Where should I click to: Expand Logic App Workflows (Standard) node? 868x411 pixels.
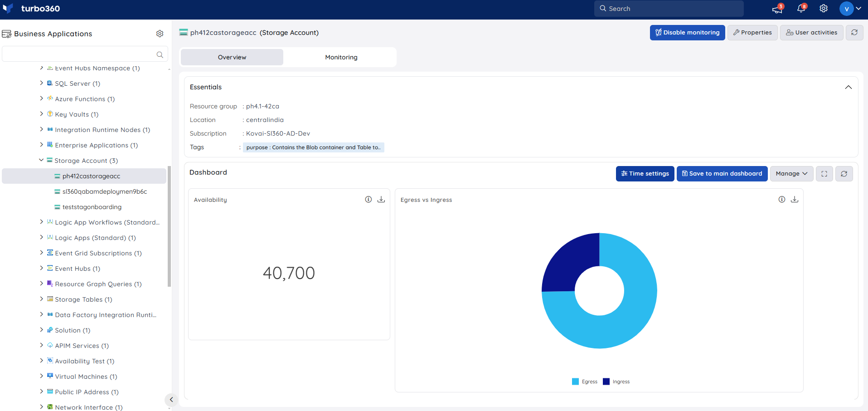(x=42, y=222)
